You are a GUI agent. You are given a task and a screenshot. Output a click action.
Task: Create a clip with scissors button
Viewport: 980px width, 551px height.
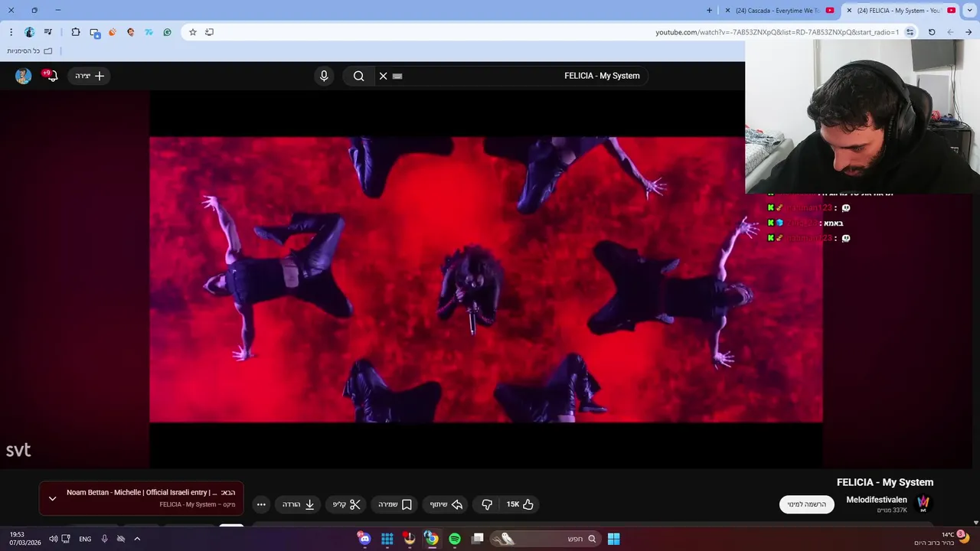[347, 504]
